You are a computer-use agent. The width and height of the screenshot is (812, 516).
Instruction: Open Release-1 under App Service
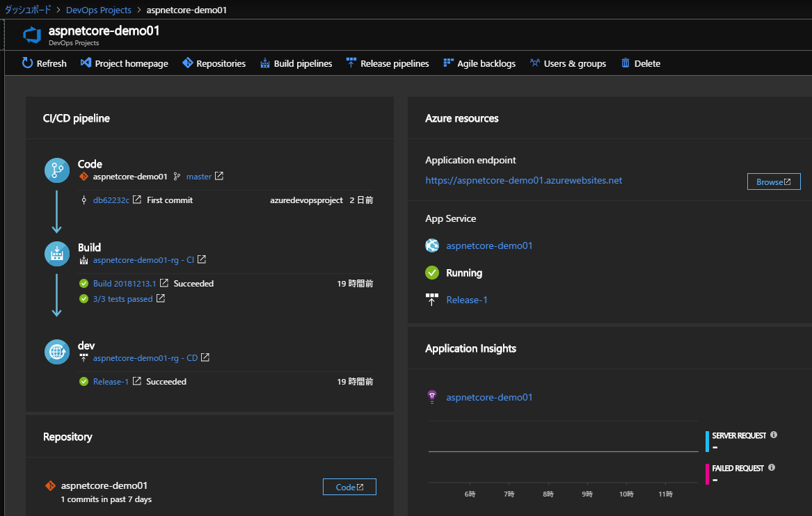pos(467,300)
